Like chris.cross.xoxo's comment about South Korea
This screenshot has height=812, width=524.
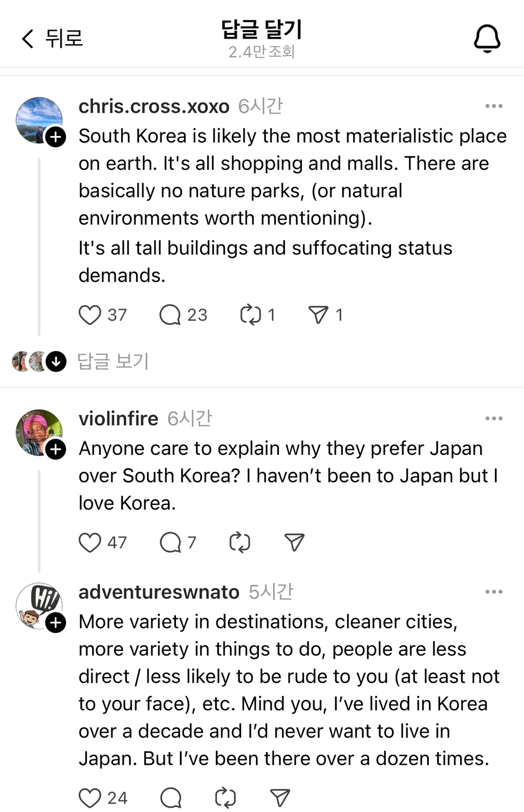pyautogui.click(x=91, y=315)
